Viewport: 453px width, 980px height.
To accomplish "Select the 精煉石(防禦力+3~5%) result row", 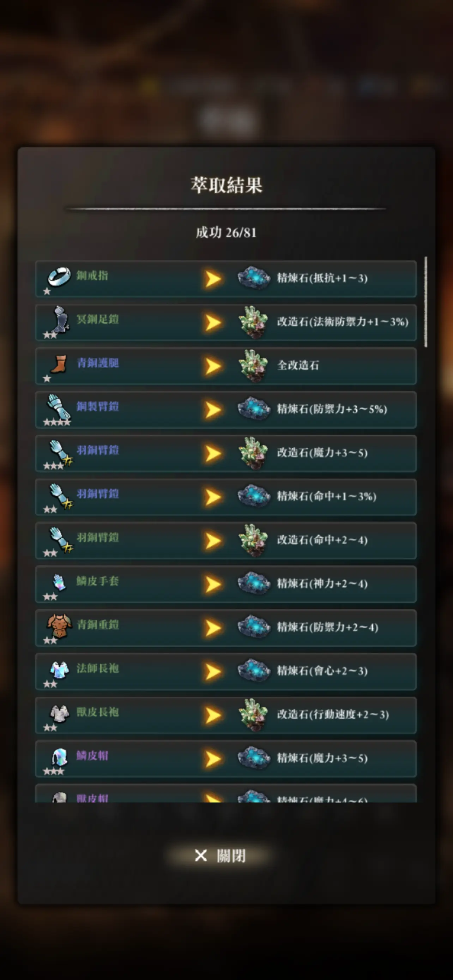I will 226,410.
